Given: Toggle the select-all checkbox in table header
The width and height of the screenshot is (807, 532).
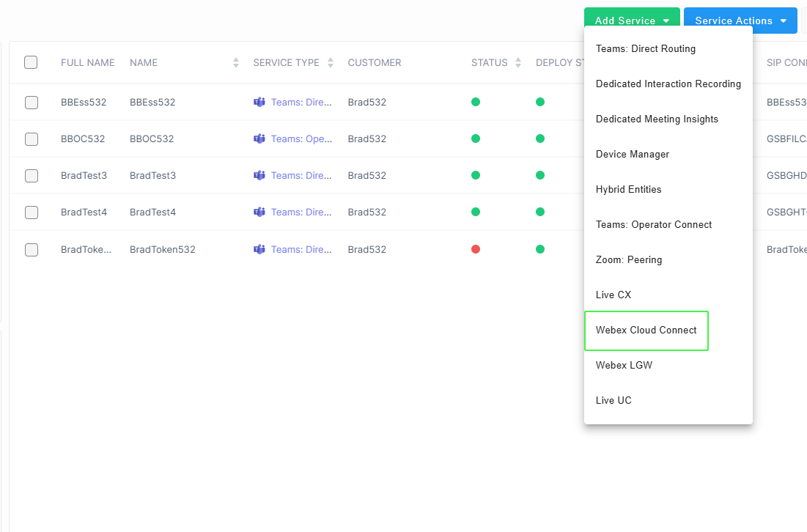Looking at the screenshot, I should pos(31,62).
